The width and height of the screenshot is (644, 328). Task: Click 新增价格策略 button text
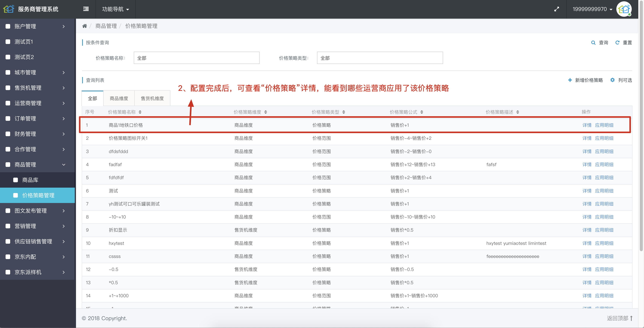[589, 80]
